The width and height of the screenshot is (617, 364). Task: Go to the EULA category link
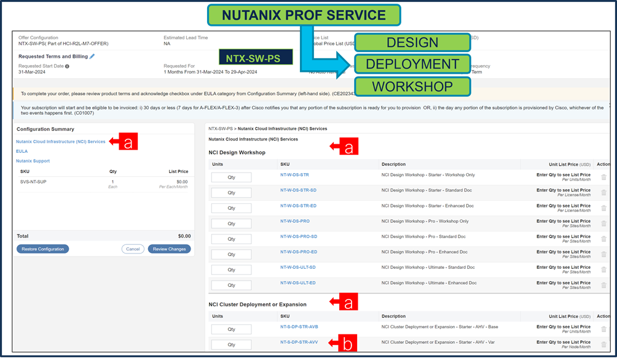[22, 151]
